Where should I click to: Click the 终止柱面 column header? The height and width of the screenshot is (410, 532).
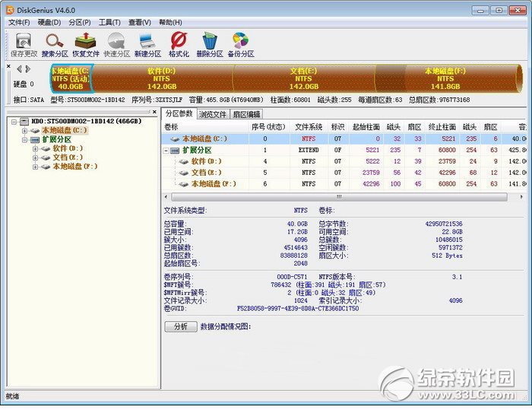[442, 127]
